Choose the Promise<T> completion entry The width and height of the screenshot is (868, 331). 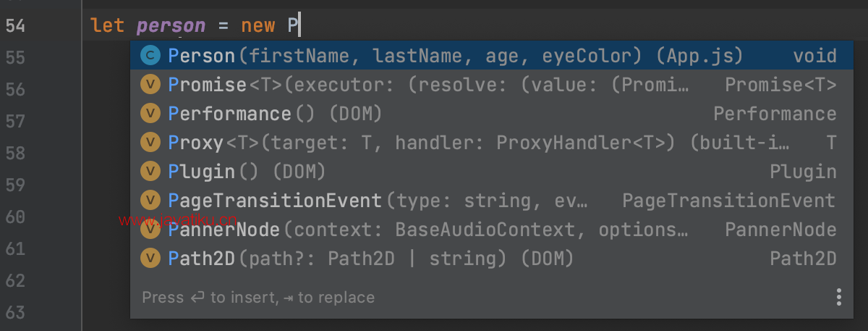[488, 85]
